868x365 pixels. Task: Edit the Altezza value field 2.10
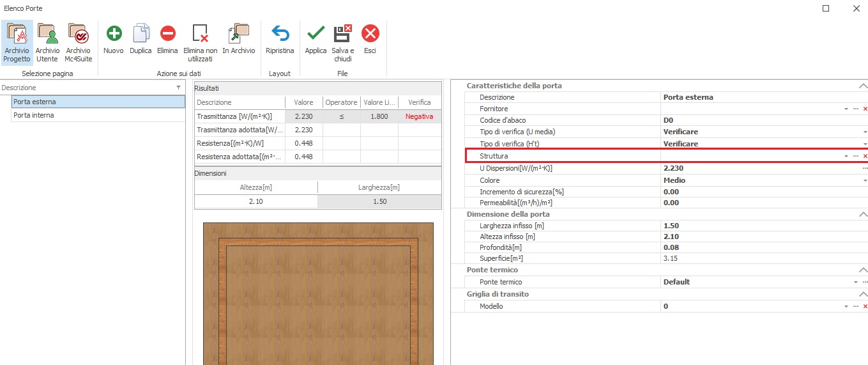[x=255, y=201]
